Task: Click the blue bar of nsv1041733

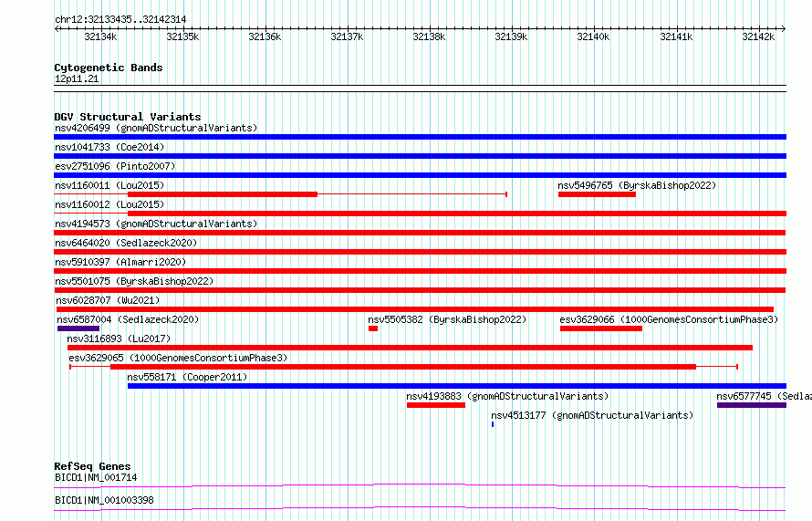Action: coord(420,156)
